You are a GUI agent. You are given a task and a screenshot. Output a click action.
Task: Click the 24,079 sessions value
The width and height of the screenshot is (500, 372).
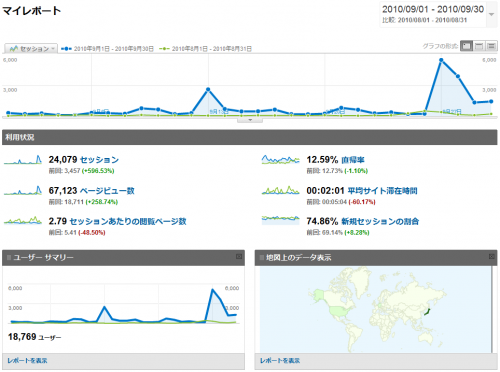tap(63, 160)
